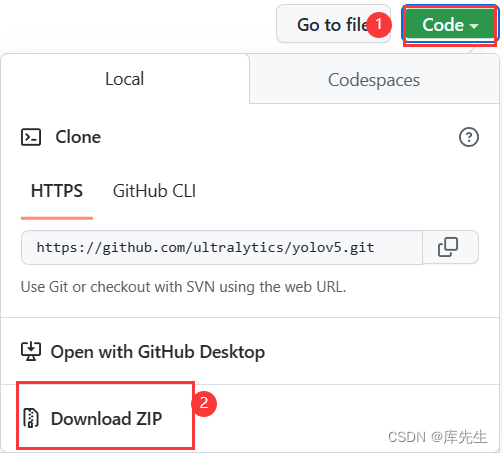Click the Go to file button
The height and width of the screenshot is (453, 503).
[x=333, y=24]
